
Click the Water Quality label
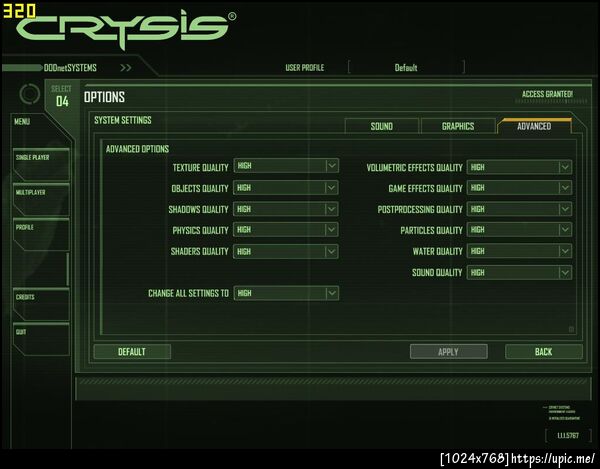[437, 251]
